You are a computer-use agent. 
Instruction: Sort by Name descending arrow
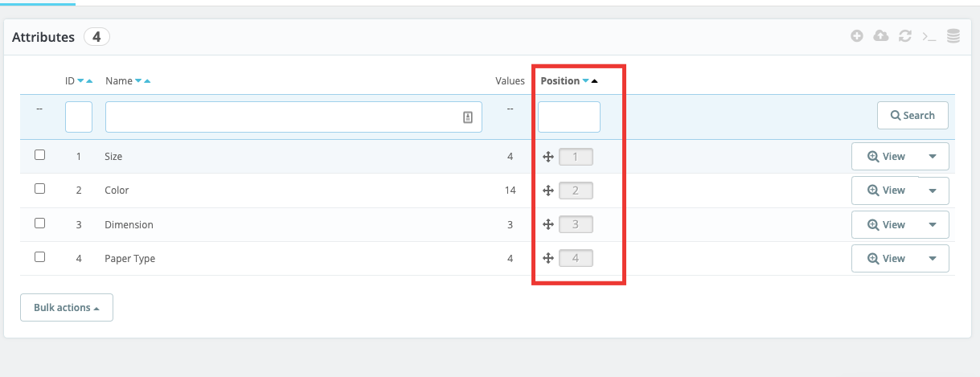[x=138, y=81]
